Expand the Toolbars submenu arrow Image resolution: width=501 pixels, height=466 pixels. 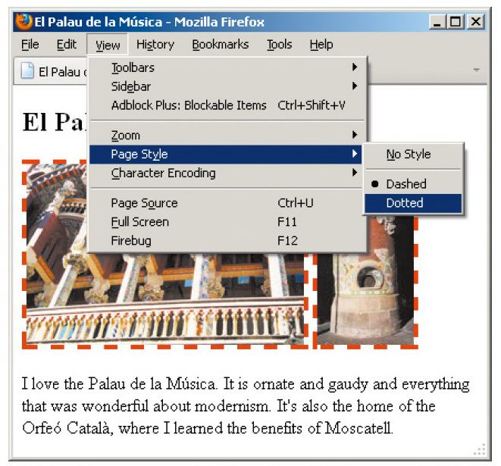tap(354, 67)
